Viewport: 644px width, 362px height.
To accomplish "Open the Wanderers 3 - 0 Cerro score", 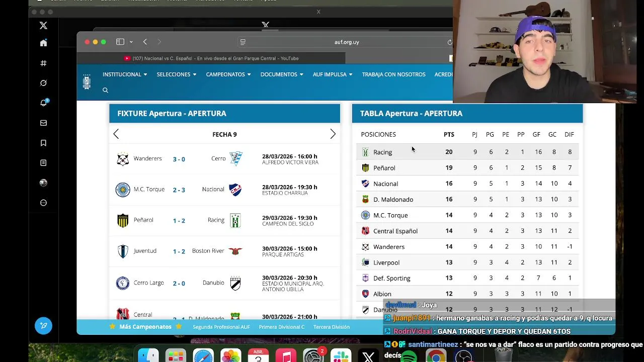I will [179, 159].
